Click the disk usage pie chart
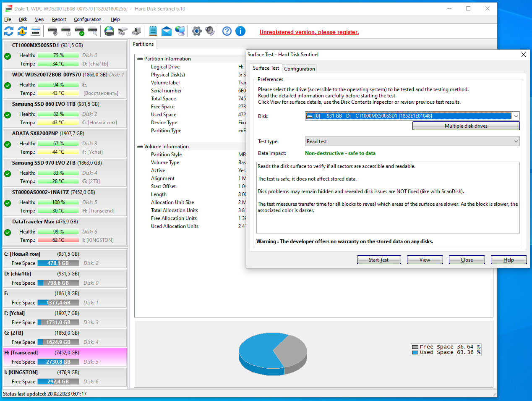The image size is (532, 401). pyautogui.click(x=273, y=354)
